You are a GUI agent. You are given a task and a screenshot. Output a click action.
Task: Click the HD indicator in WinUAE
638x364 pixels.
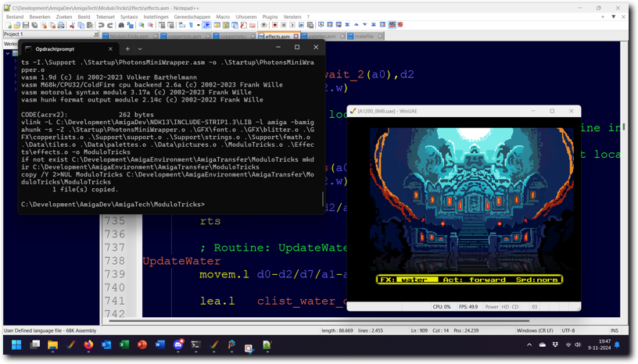point(505,307)
